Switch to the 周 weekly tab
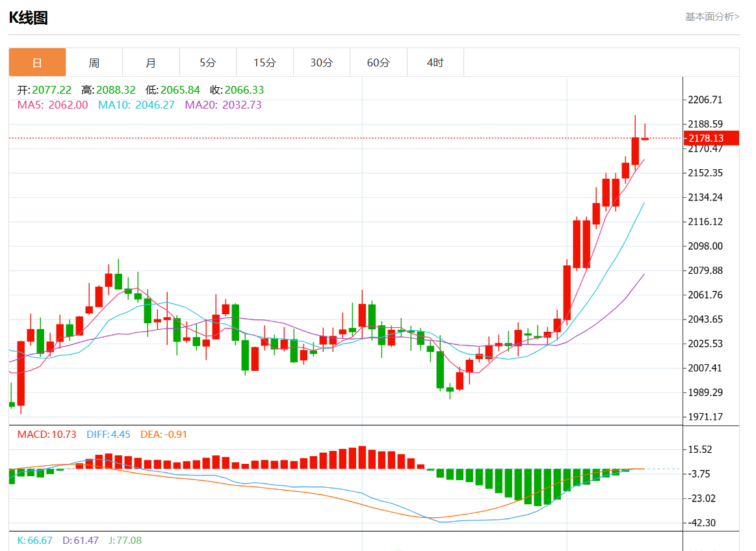This screenshot has width=756, height=551. coord(94,62)
